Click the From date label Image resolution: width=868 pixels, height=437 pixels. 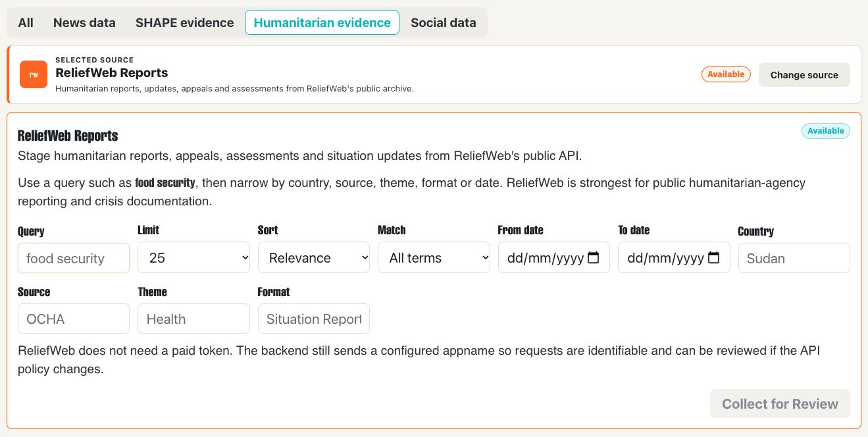tap(521, 230)
